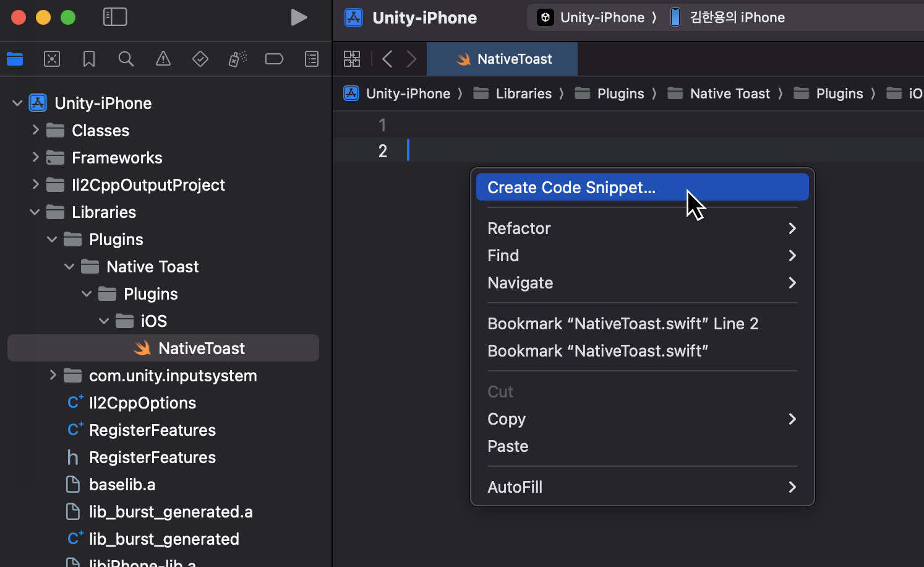Go forward in editor history
This screenshot has width=924, height=567.
412,59
